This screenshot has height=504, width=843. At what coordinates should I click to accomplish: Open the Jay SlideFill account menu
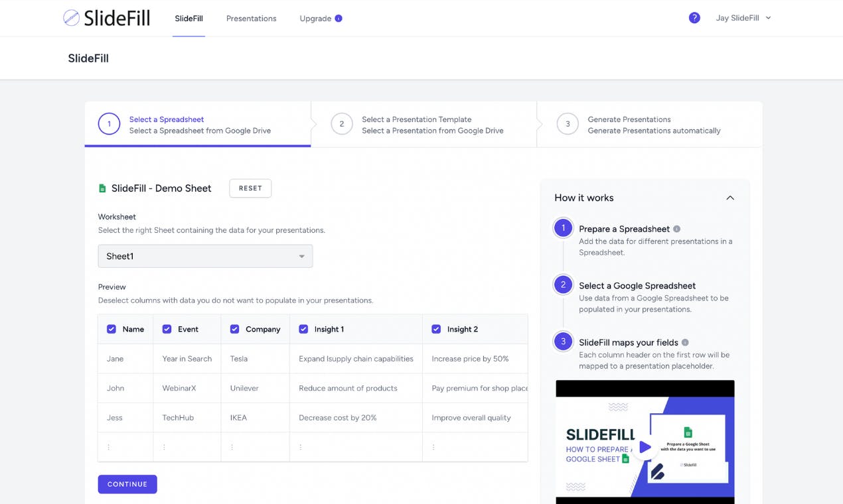(743, 18)
